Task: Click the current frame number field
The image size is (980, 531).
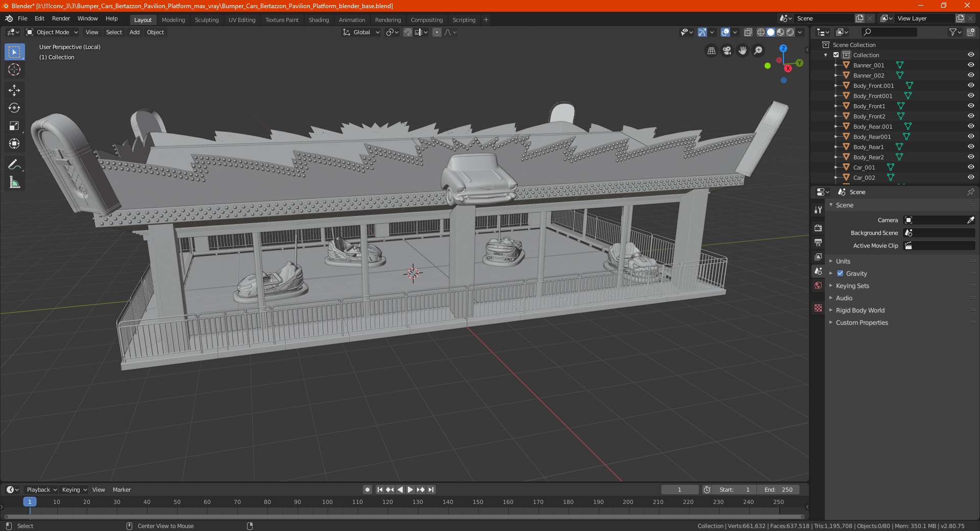Action: pos(679,490)
